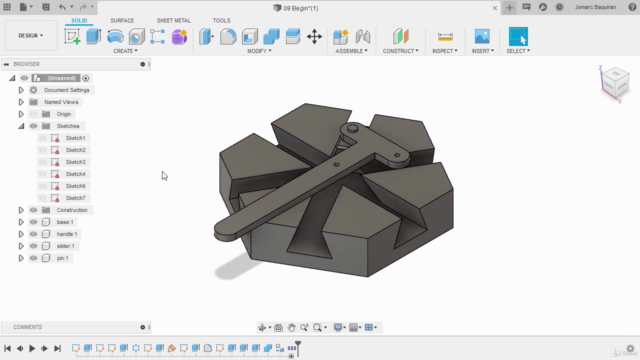Switch to the TOOLS tab
The image size is (640, 360).
pos(221,20)
